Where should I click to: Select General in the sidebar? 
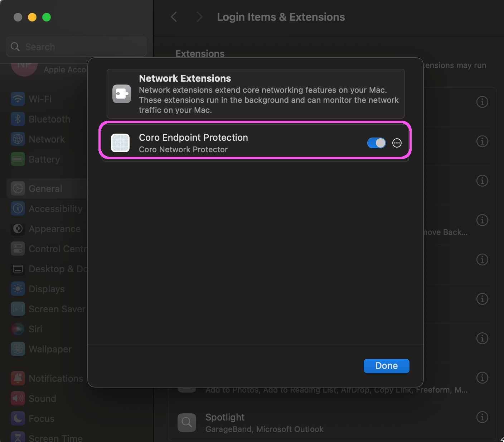point(45,188)
